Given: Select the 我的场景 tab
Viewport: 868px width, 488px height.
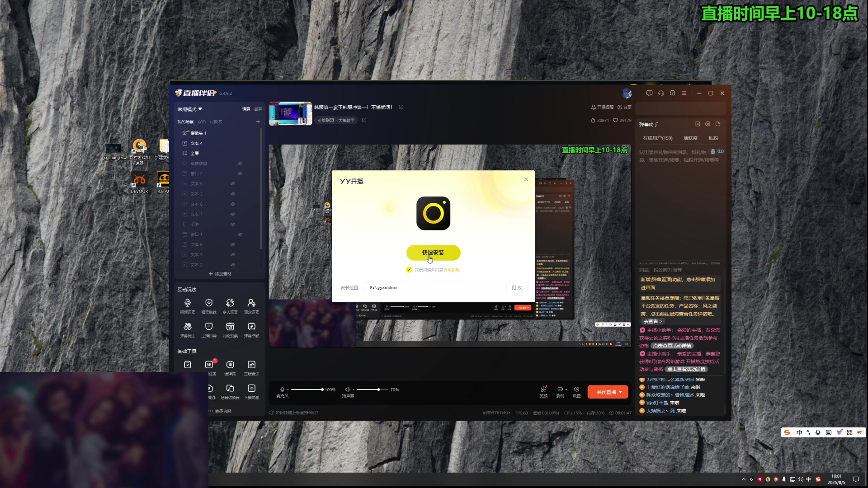Looking at the screenshot, I should click(x=185, y=122).
